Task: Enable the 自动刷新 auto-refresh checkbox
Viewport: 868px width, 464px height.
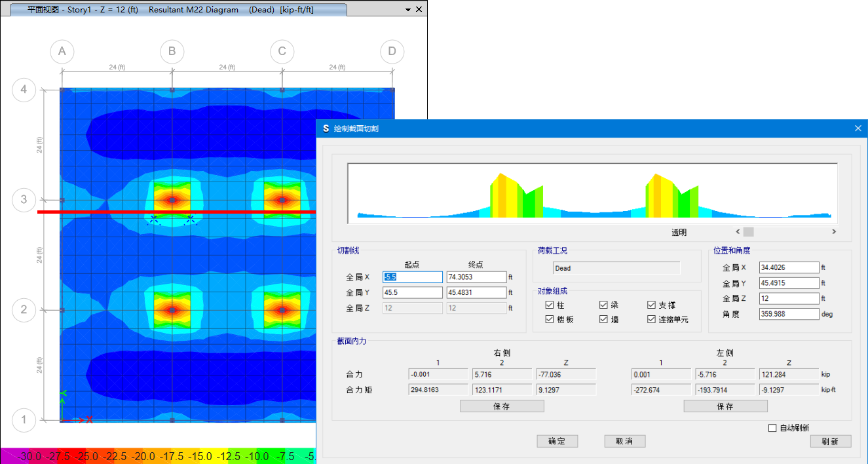Action: coord(772,428)
